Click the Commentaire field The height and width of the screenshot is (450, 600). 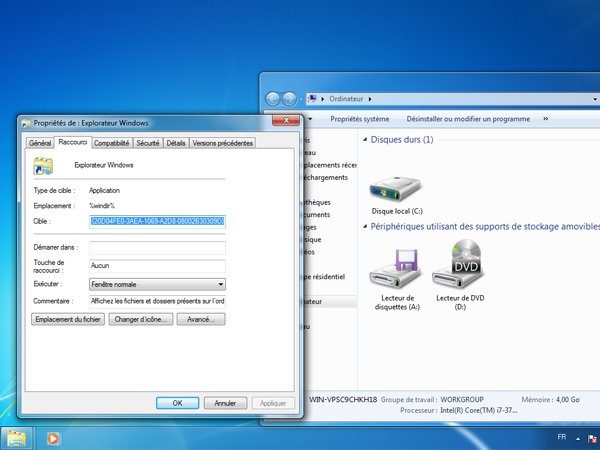coord(157,301)
